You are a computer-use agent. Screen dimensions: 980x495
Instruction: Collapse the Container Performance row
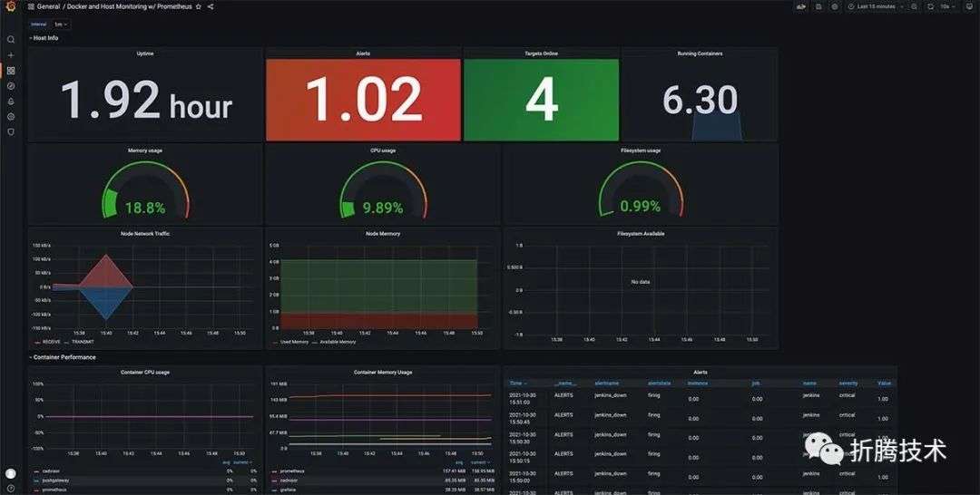(x=63, y=357)
